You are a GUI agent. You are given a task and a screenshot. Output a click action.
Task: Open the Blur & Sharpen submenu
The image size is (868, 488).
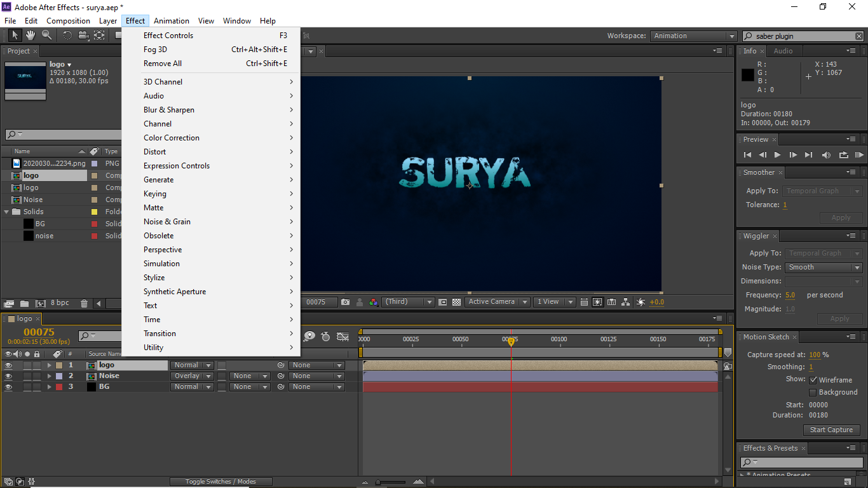pyautogui.click(x=169, y=110)
